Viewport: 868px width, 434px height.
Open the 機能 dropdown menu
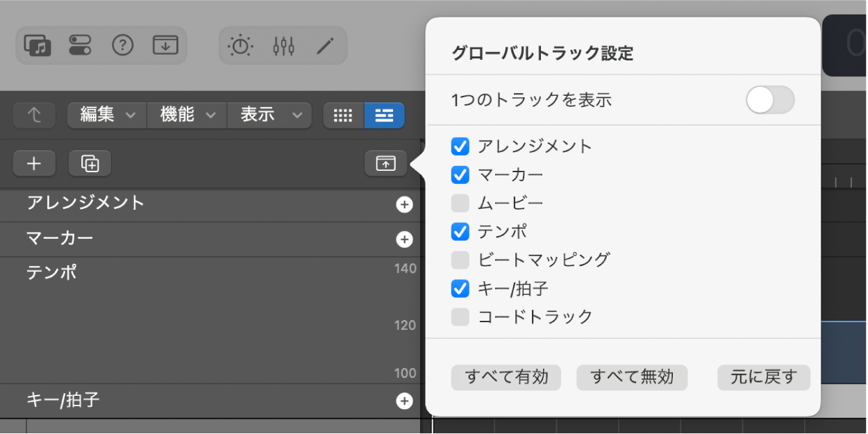(185, 115)
